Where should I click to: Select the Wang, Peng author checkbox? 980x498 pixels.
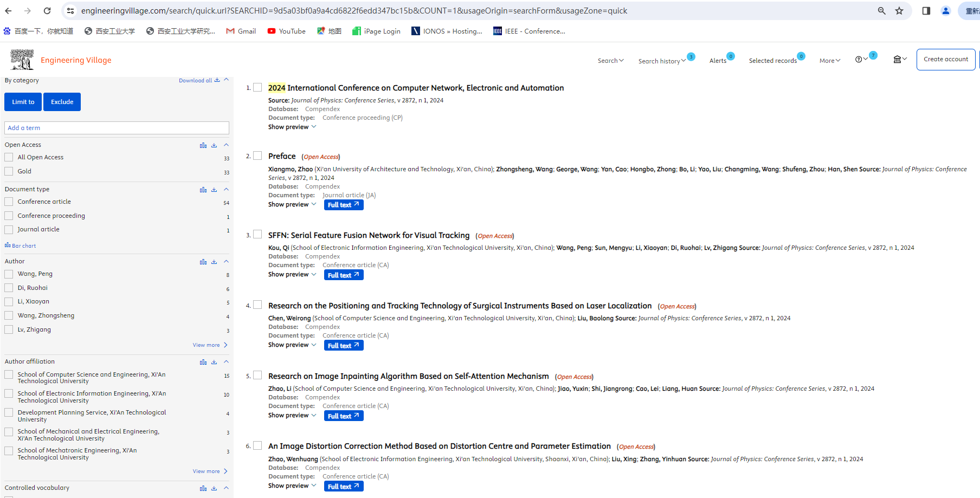tap(9, 274)
